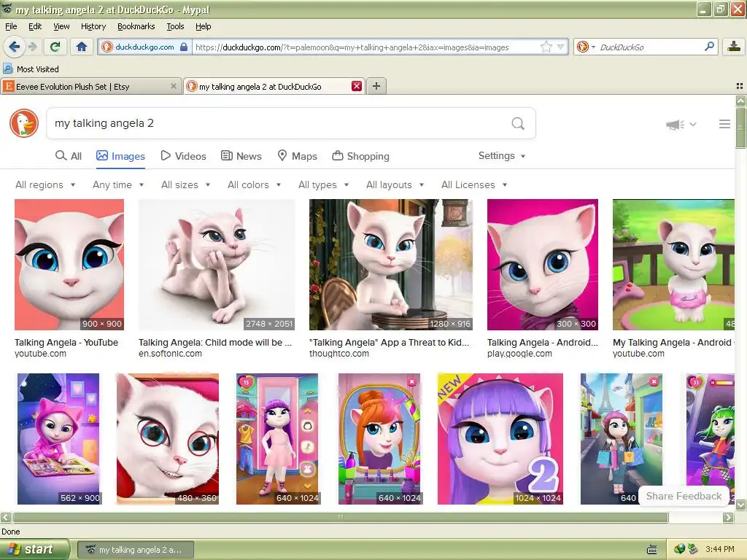Bookmark this page with the star icon
The height and width of the screenshot is (560, 747).
point(546,47)
